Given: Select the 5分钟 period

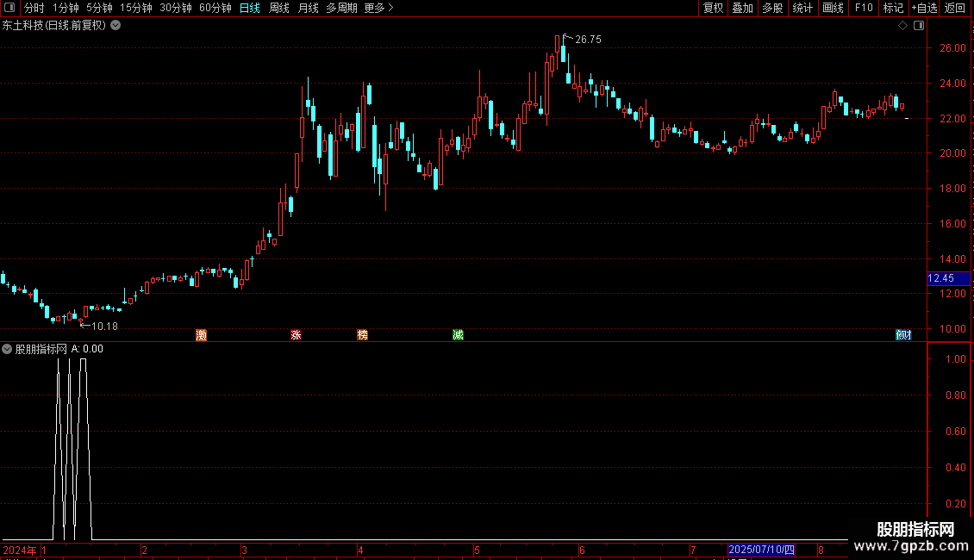Looking at the screenshot, I should (99, 8).
